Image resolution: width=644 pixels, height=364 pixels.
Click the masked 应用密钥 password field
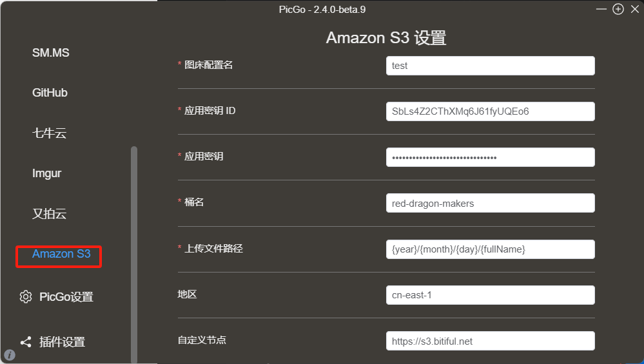point(490,157)
